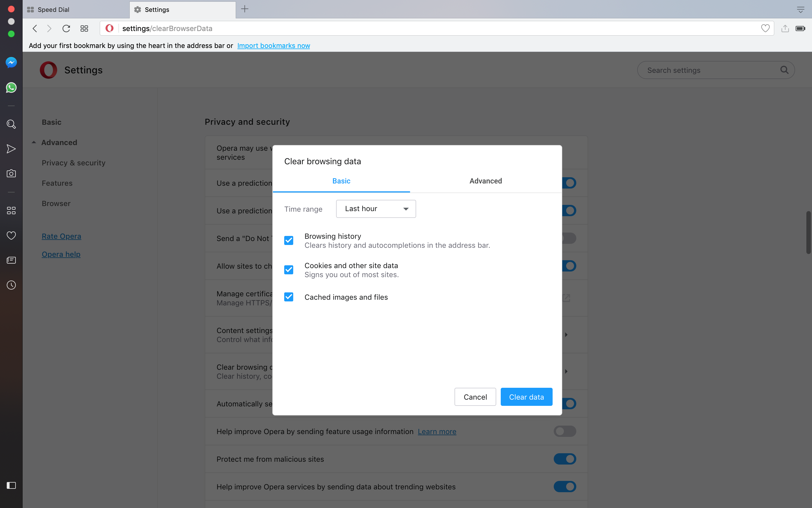Screen dimensions: 812x508
Task: Open Personal News icon in sidebar
Action: point(11,260)
